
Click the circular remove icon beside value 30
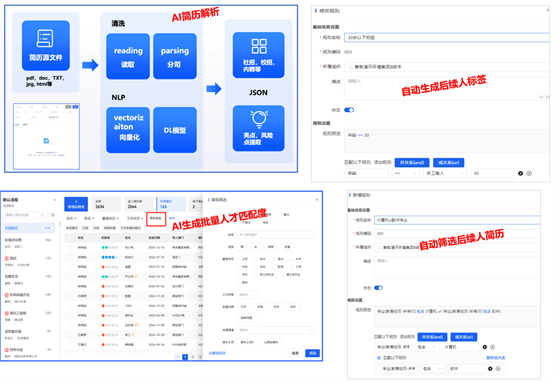click(x=529, y=173)
